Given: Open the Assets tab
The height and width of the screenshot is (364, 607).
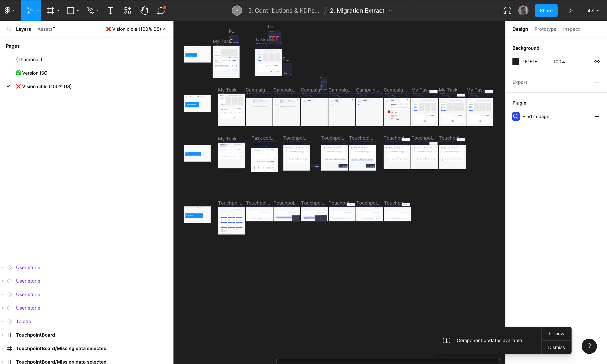Looking at the screenshot, I should pyautogui.click(x=45, y=29).
